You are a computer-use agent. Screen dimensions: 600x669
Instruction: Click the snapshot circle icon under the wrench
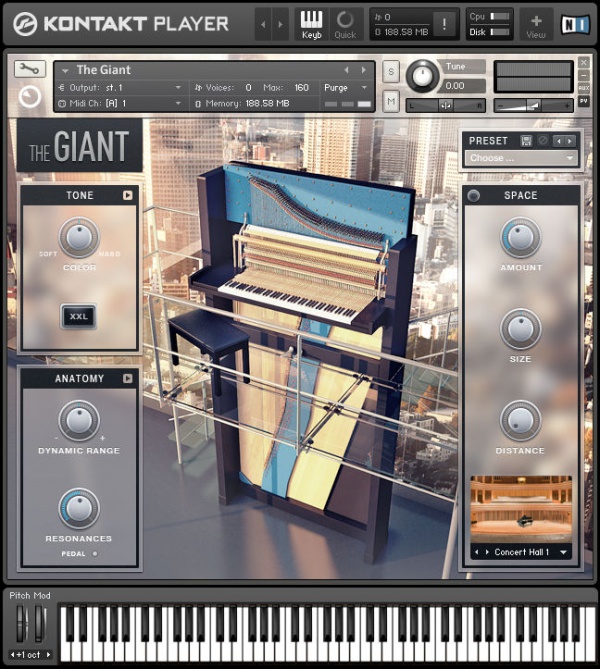pos(30,97)
